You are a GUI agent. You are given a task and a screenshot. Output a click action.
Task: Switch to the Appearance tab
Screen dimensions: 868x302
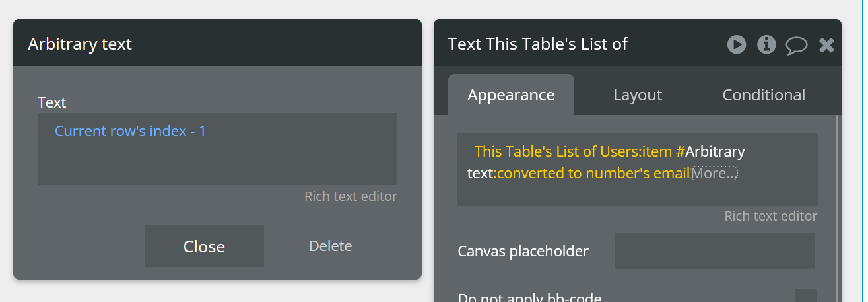pyautogui.click(x=511, y=95)
